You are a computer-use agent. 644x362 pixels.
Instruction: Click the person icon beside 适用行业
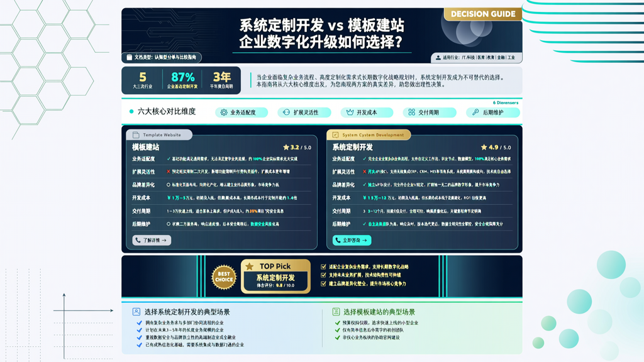(x=438, y=57)
